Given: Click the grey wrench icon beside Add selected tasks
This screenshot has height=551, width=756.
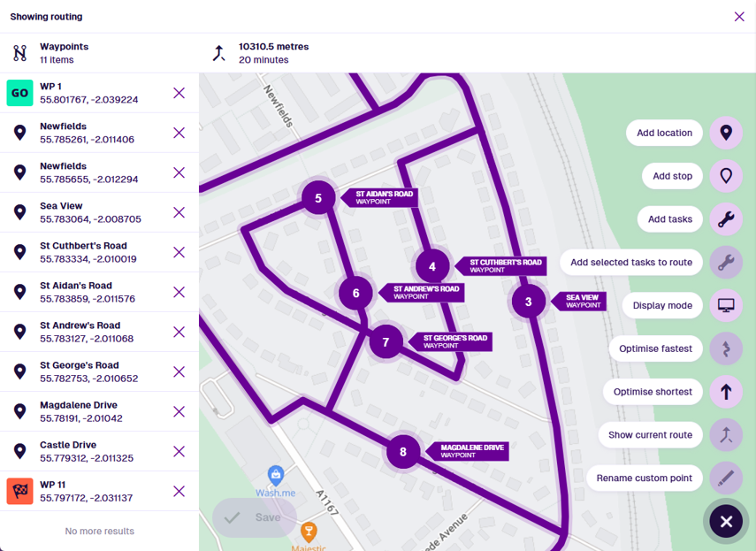Looking at the screenshot, I should pyautogui.click(x=726, y=262).
